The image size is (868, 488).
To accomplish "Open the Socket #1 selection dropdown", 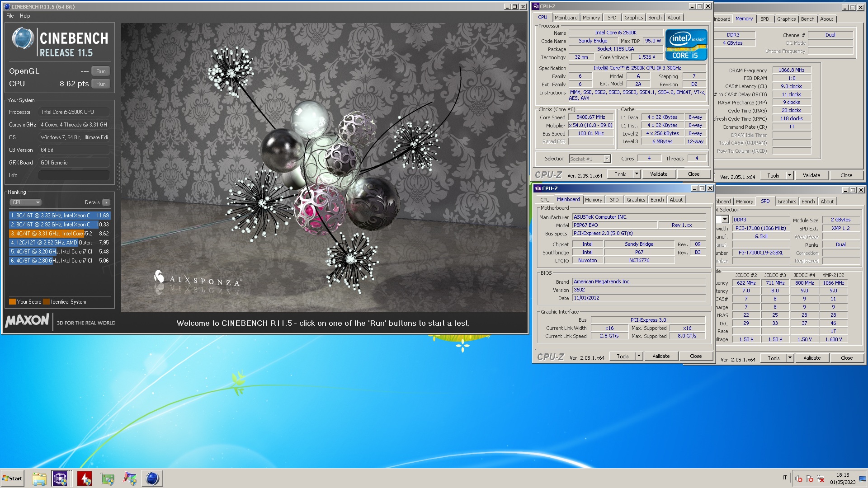I will [x=607, y=159].
